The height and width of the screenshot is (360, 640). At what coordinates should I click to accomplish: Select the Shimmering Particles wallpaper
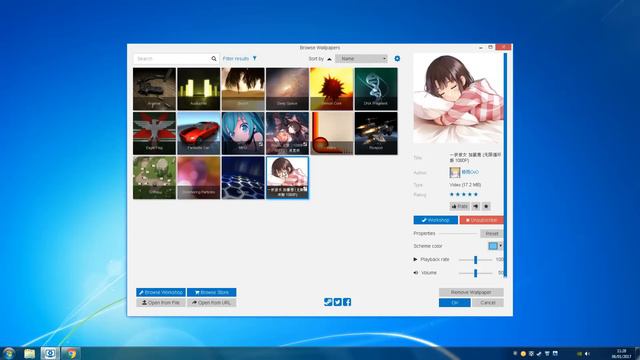point(199,178)
